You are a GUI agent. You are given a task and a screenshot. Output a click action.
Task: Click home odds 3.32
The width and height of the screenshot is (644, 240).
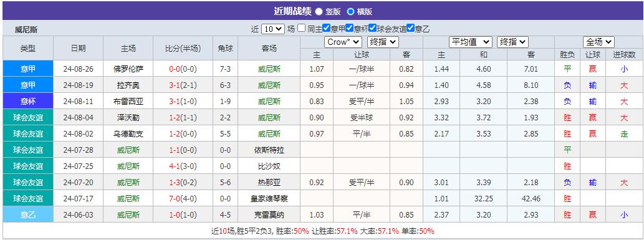tap(441, 118)
